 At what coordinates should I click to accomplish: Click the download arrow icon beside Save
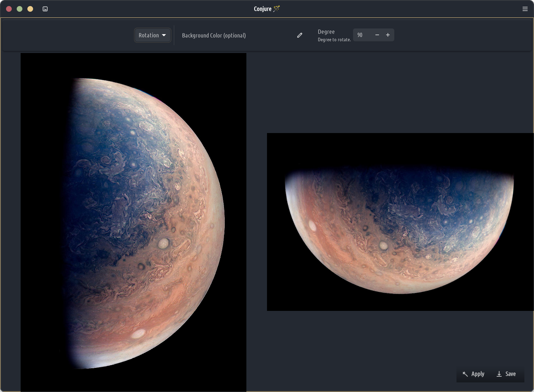[499, 374]
